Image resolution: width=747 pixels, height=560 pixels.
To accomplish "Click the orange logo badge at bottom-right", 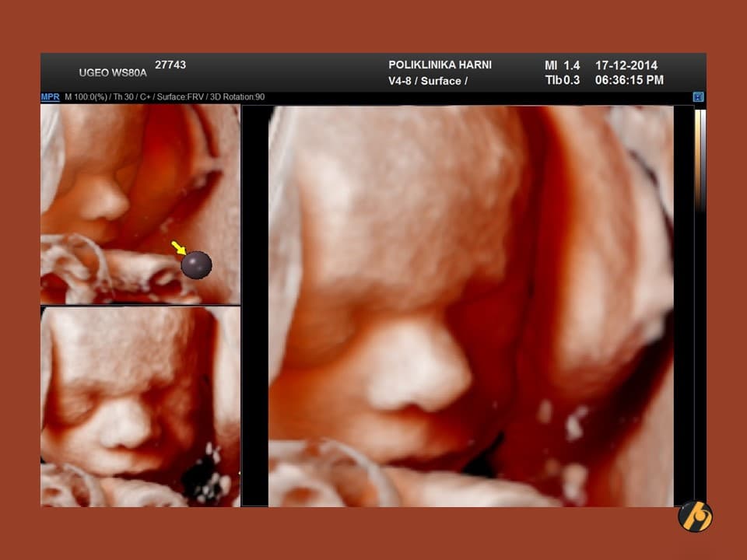I will tap(694, 516).
